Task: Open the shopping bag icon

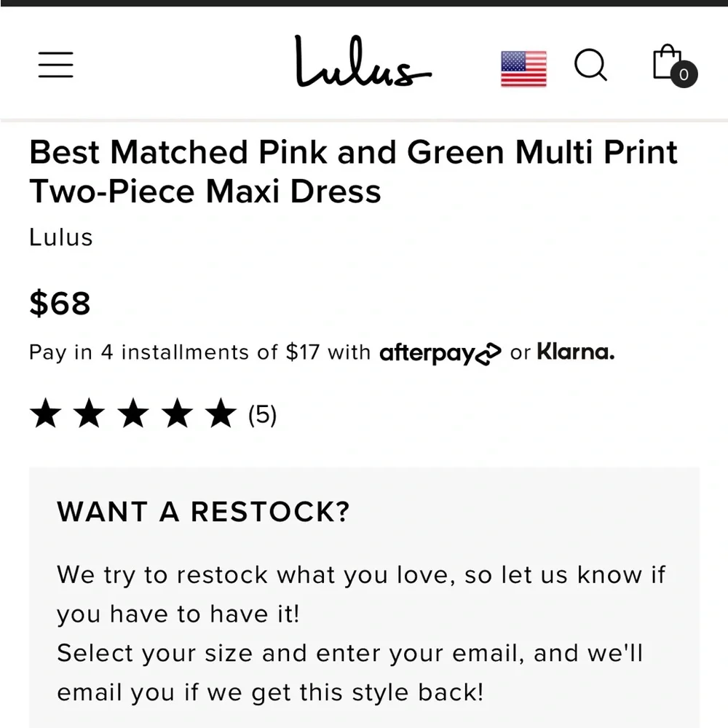Action: tap(666, 66)
